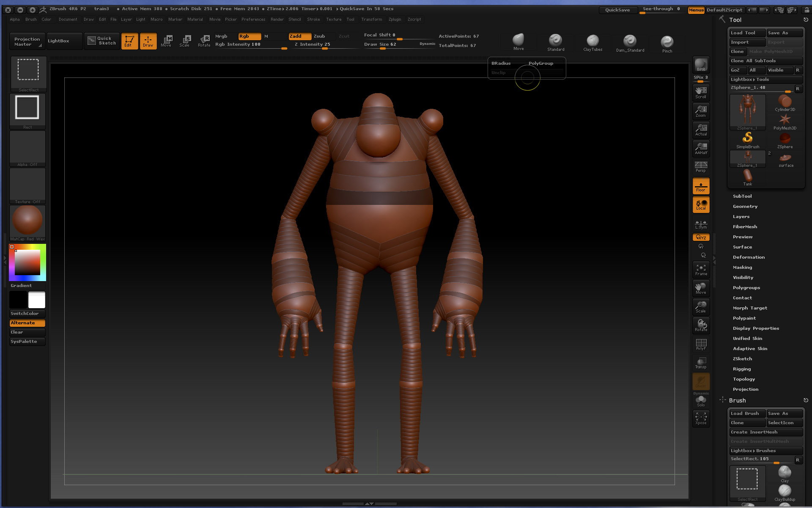
Task: Click the Zoom canvas icon
Action: (701, 111)
